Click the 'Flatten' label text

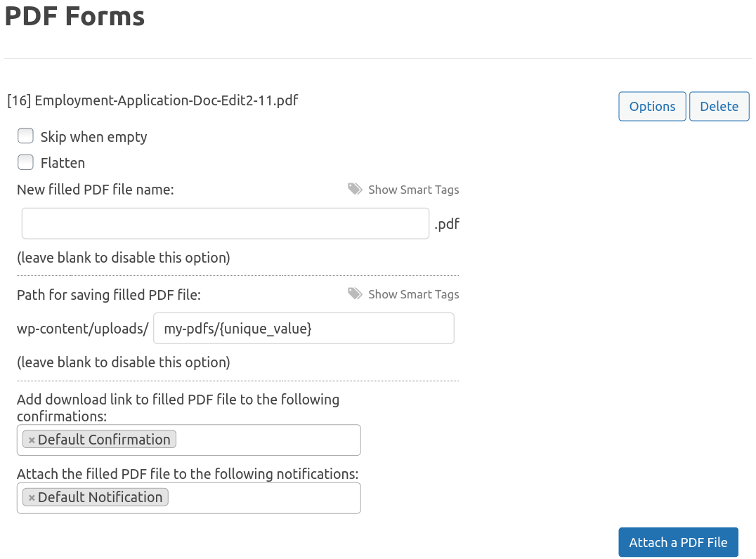click(63, 163)
